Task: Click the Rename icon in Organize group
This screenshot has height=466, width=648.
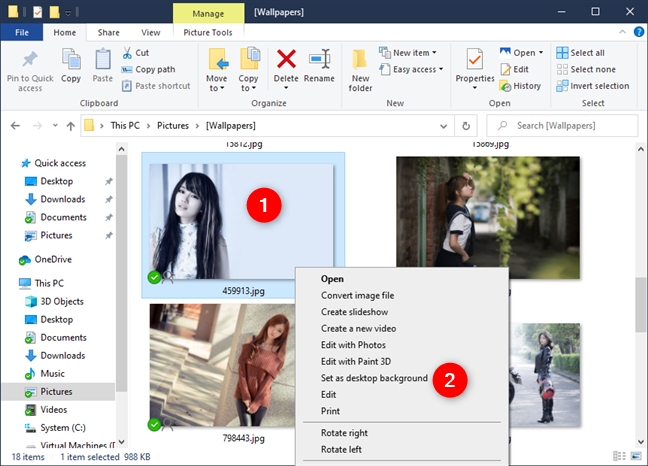Action: 319,60
